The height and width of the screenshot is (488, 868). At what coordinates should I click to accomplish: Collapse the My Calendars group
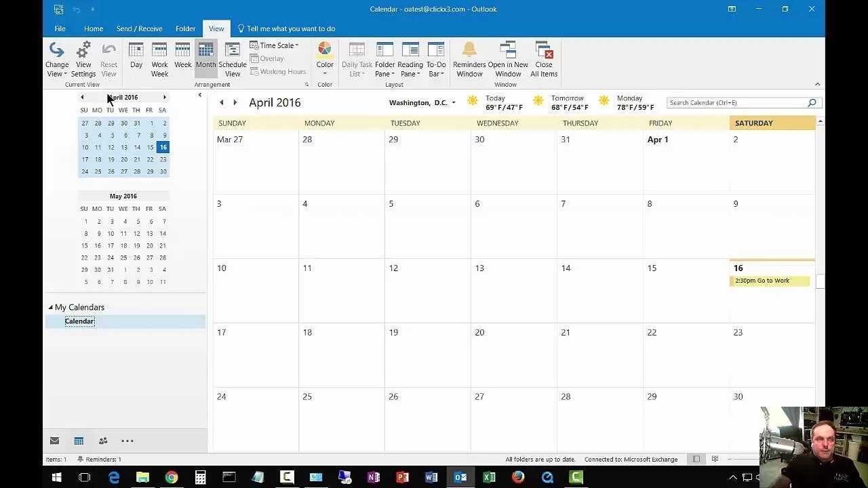coord(50,307)
